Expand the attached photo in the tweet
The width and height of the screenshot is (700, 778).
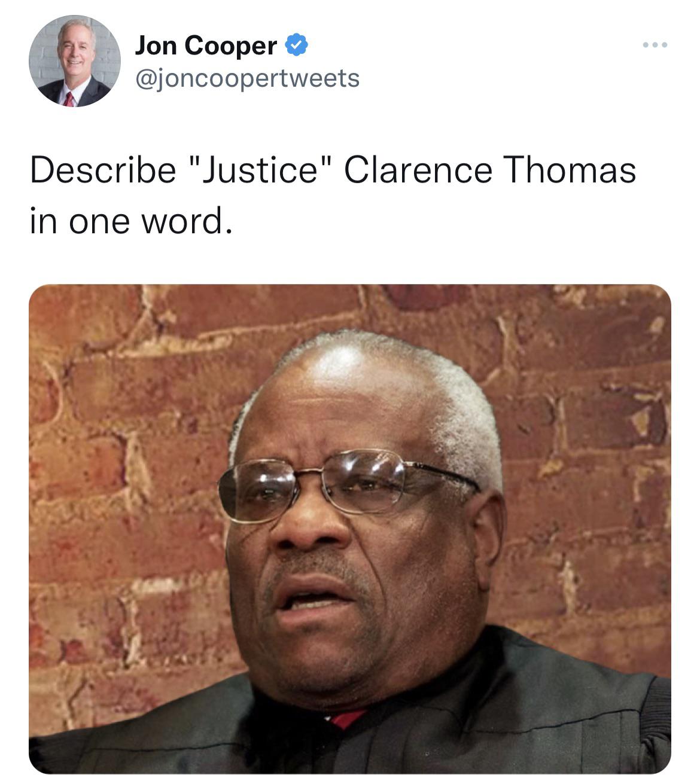[x=350, y=529]
